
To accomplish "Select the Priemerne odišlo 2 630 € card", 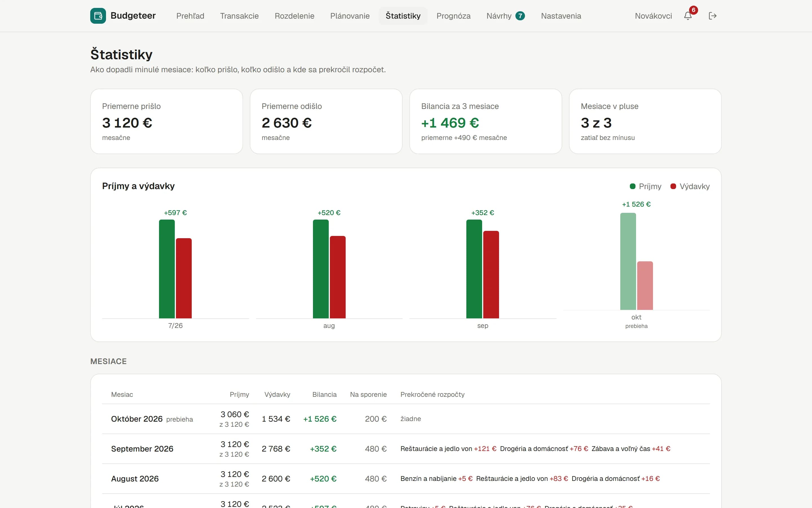I will click(x=326, y=121).
